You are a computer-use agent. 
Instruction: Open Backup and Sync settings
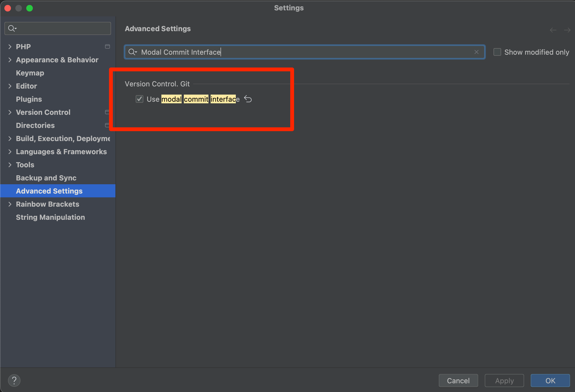(x=46, y=178)
